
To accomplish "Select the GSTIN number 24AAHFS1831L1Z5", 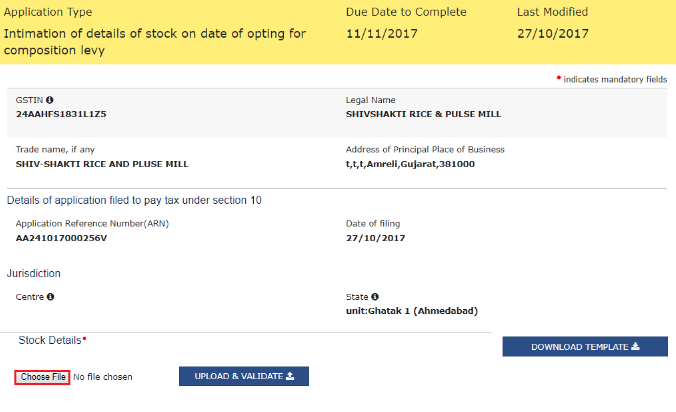I will click(x=61, y=114).
